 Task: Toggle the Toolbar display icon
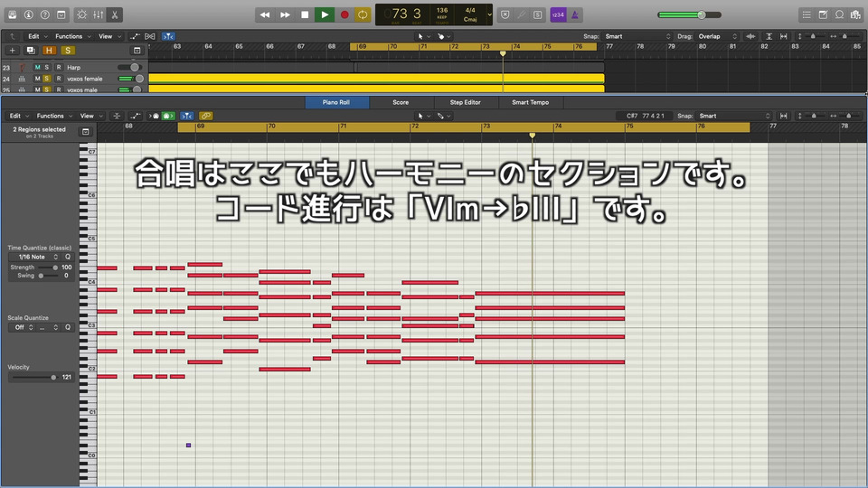pos(61,14)
